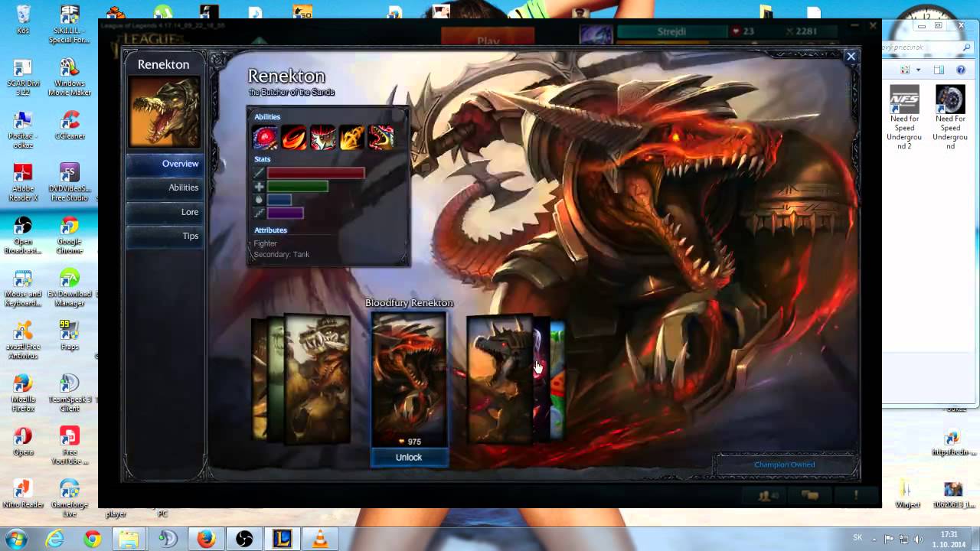Switch to the Tips tab
Image resolution: width=980 pixels, height=551 pixels.
point(165,236)
